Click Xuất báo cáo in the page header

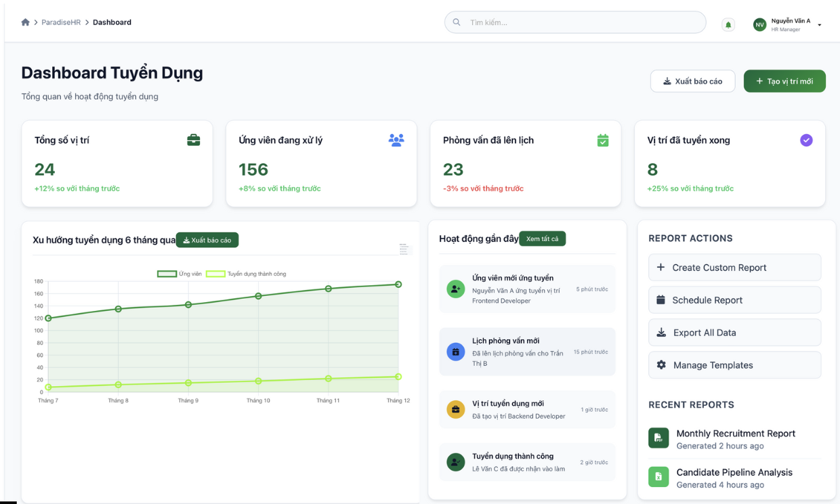click(x=692, y=81)
